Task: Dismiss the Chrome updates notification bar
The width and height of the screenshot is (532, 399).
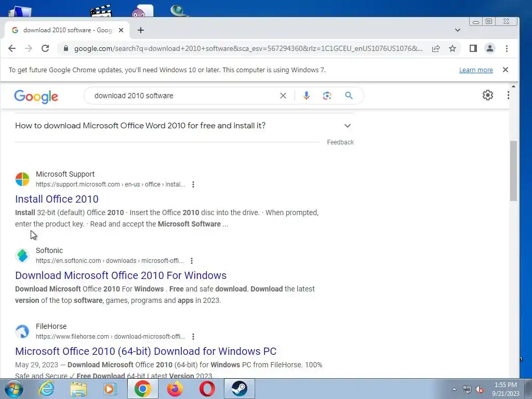Action: tap(506, 70)
